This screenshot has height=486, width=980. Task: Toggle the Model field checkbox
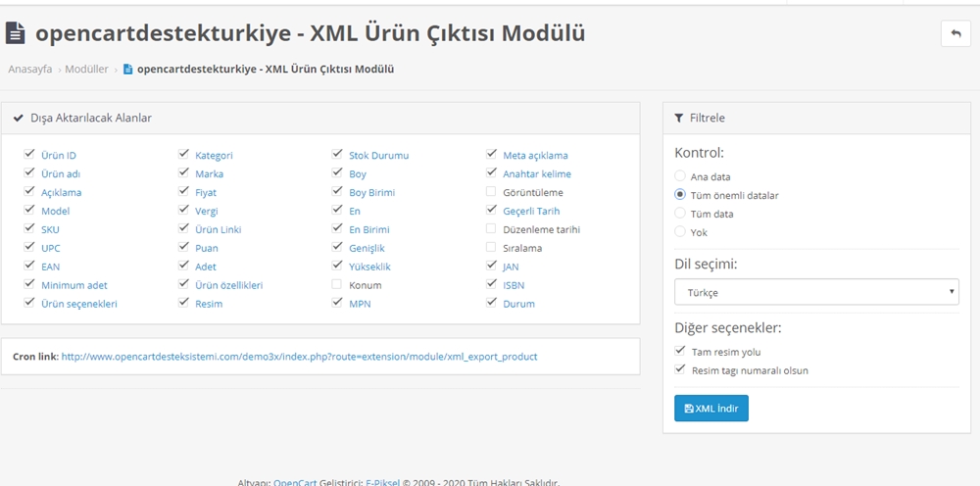tap(28, 210)
